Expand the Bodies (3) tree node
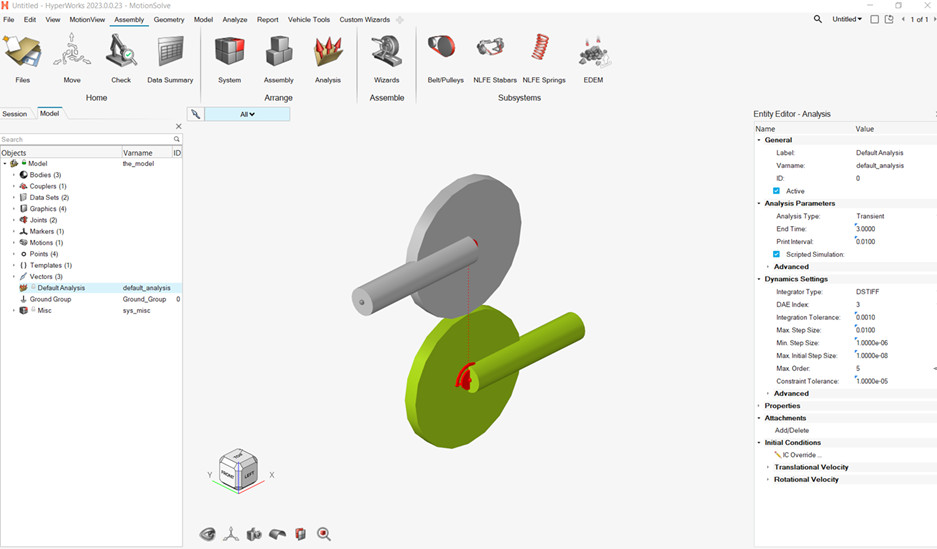The width and height of the screenshot is (937, 549). pos(14,175)
